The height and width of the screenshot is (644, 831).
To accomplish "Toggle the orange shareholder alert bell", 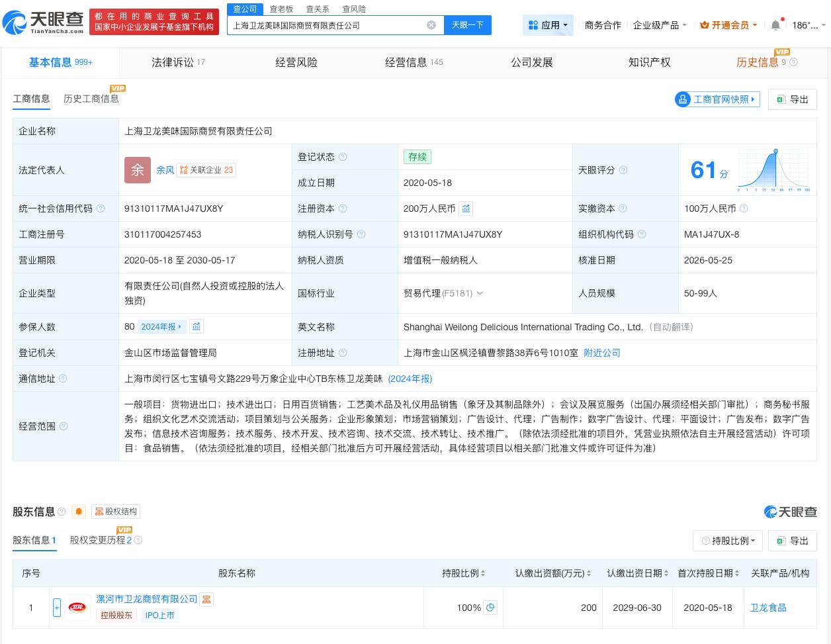I will [x=79, y=512].
